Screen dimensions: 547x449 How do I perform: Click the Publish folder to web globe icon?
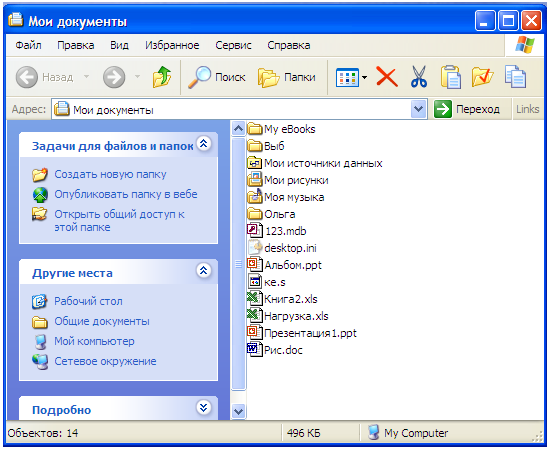coord(40,195)
